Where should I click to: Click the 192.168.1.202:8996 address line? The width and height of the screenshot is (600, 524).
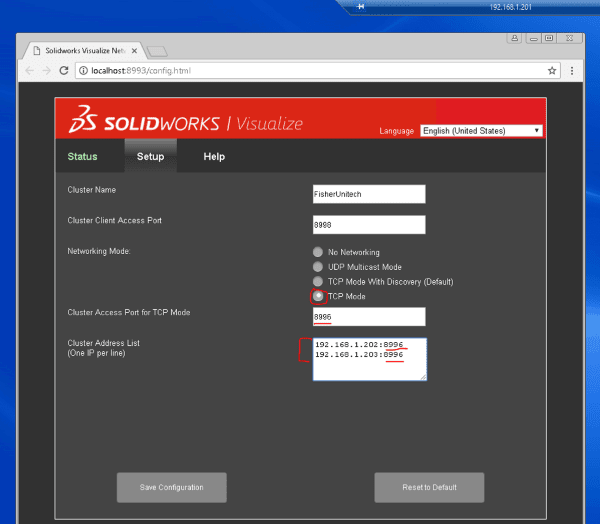[359, 344]
